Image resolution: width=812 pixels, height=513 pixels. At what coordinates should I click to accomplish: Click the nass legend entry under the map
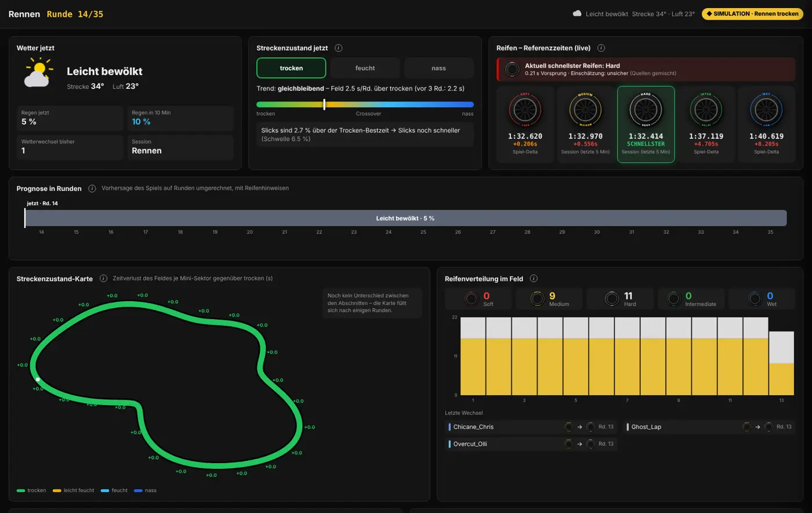pyautogui.click(x=146, y=490)
